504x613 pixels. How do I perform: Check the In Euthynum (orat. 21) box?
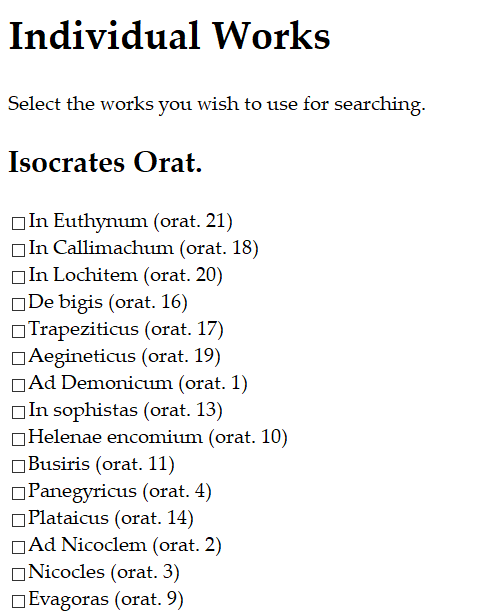pyautogui.click(x=18, y=223)
